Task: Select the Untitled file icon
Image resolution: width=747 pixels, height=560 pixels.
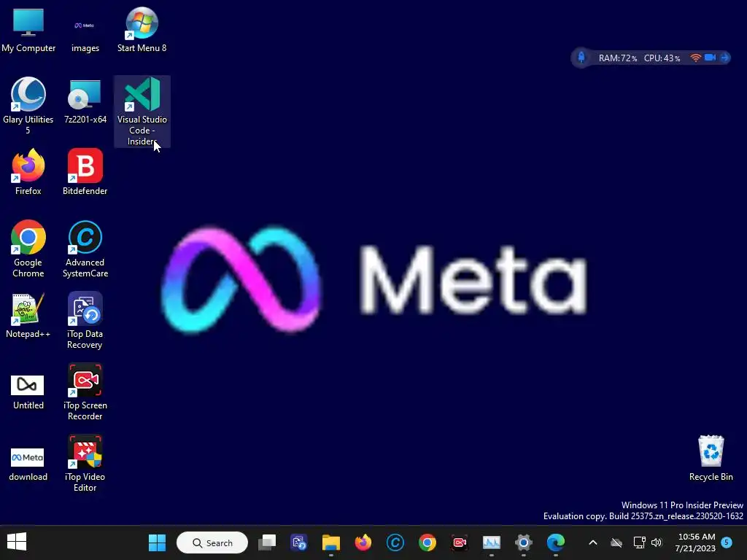Action: tap(28, 392)
